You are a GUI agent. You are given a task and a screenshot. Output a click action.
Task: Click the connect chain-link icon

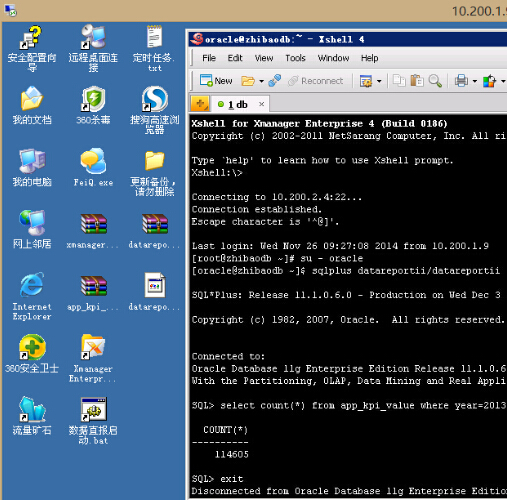pos(274,81)
